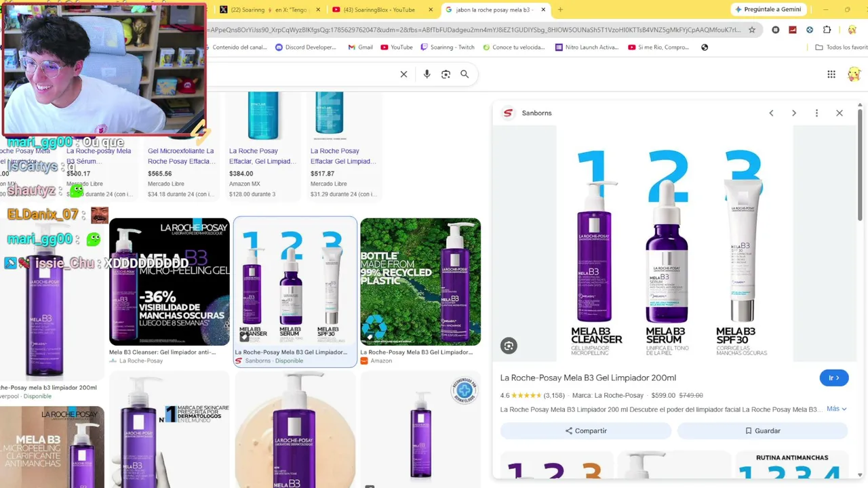Open the Rutina Antimanchas related image
This screenshot has width=868, height=488.
pyautogui.click(x=792, y=465)
